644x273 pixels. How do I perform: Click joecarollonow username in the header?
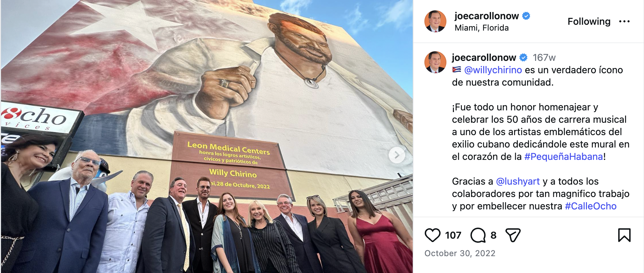click(487, 16)
